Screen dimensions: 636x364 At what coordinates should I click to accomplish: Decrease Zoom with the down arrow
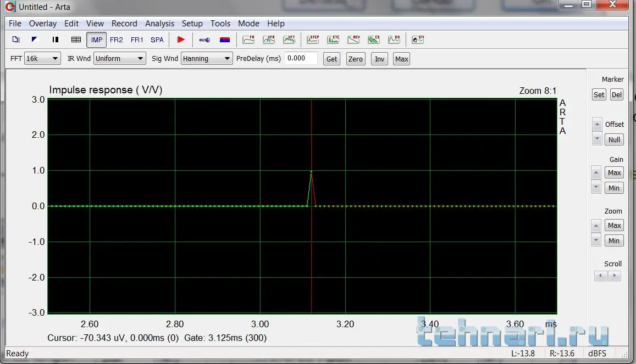[x=596, y=240]
